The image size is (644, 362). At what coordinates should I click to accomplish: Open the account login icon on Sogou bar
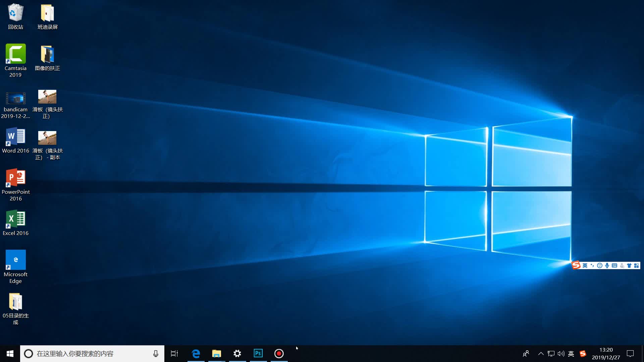[x=622, y=265]
